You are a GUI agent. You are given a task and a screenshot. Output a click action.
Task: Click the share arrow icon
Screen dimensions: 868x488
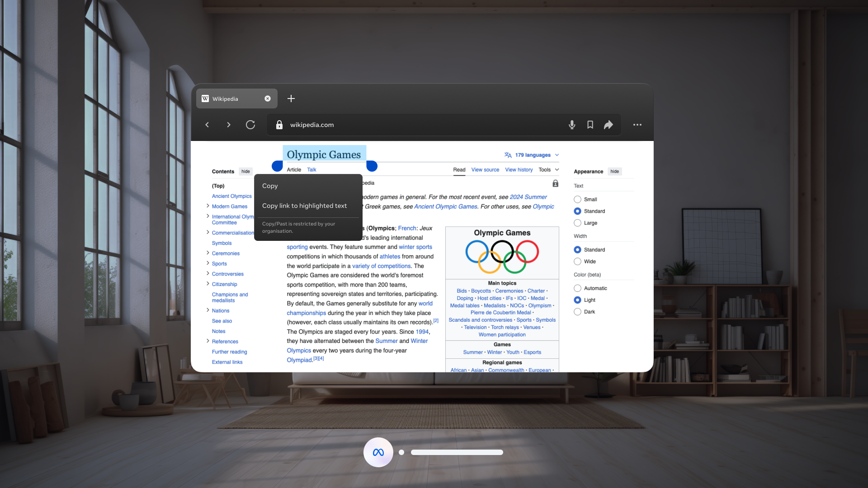coord(609,125)
